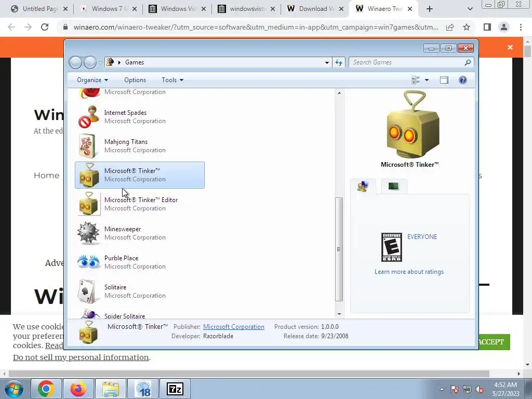
Task: Click Home in the website navigation
Action: tap(46, 176)
